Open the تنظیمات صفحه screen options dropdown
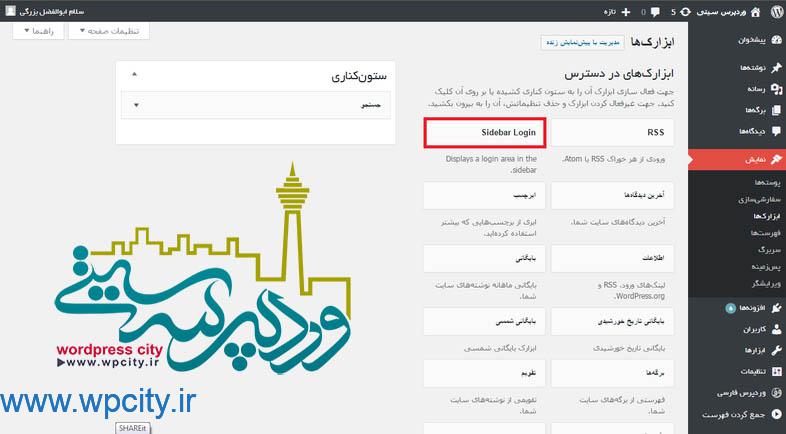Viewport: 786px width, 434px height. [109, 31]
